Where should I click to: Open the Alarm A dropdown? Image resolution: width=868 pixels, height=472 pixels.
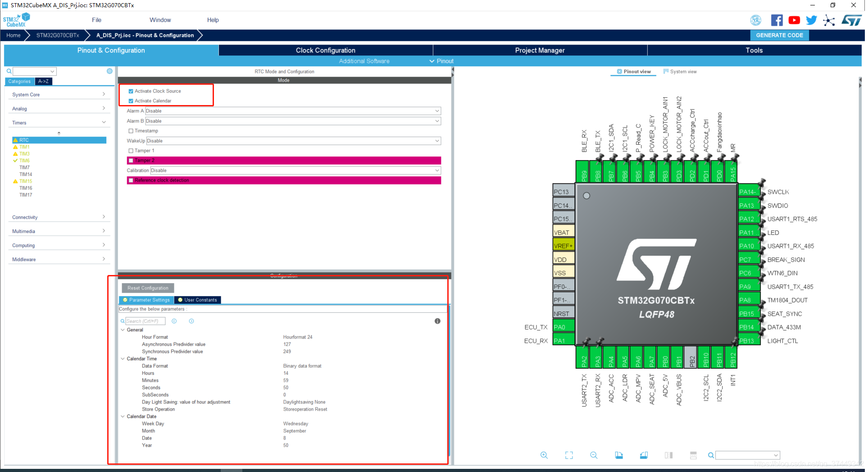[x=293, y=111]
